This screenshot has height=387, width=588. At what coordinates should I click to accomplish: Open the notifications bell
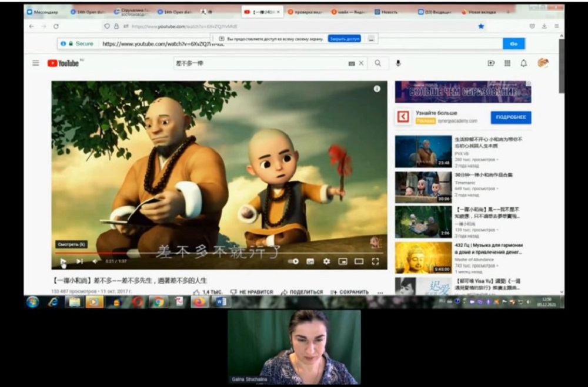click(523, 63)
